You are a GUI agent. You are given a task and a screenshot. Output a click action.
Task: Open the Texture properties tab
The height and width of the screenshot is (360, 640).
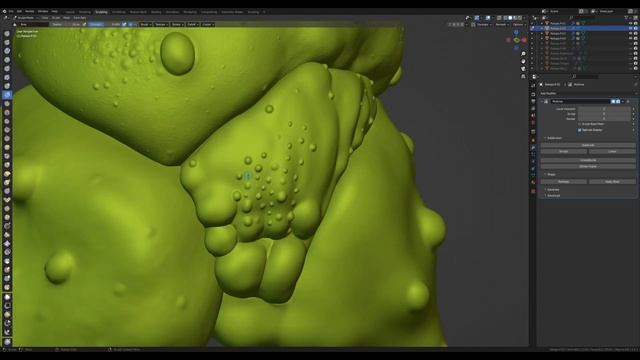tap(533, 191)
